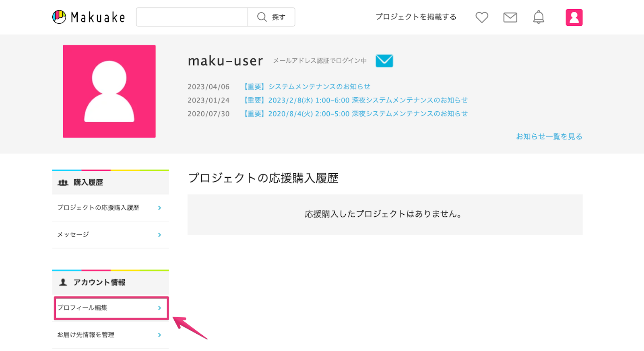Open favorites via the heart icon
This screenshot has width=644, height=351.
[x=482, y=17]
